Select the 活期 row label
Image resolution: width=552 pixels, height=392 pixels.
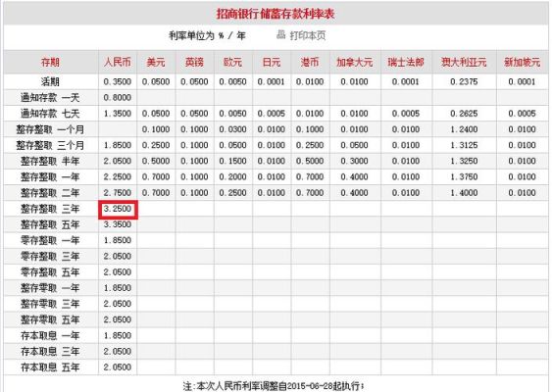pos(50,81)
